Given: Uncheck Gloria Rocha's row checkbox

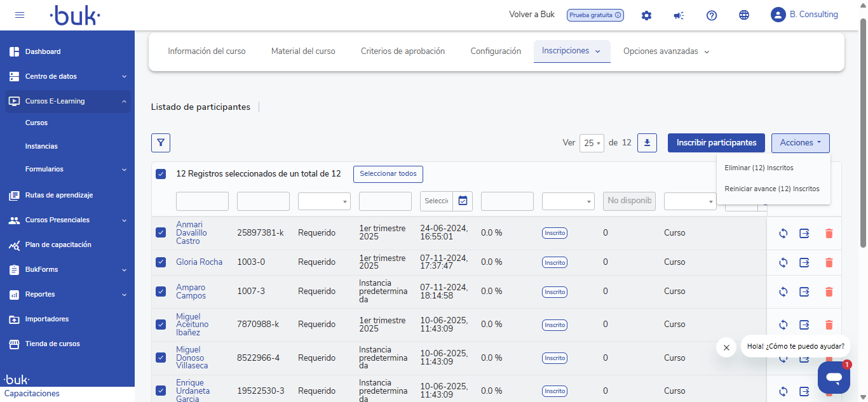Looking at the screenshot, I should (x=161, y=262).
